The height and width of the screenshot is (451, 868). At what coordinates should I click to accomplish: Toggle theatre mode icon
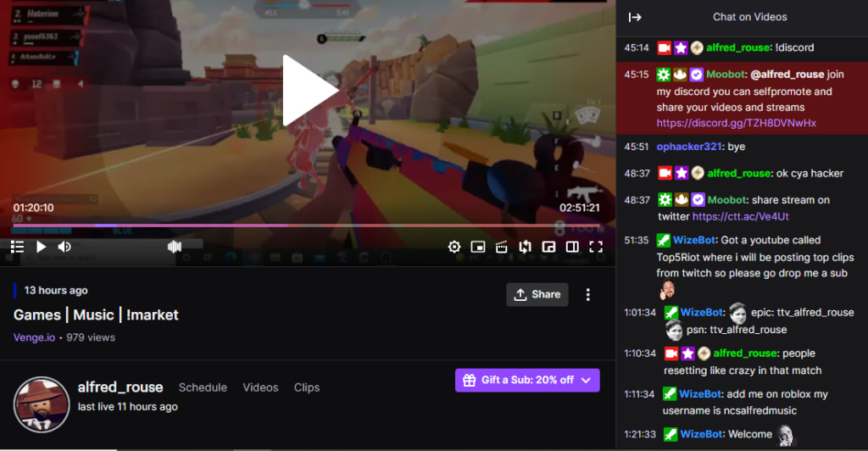(572, 247)
